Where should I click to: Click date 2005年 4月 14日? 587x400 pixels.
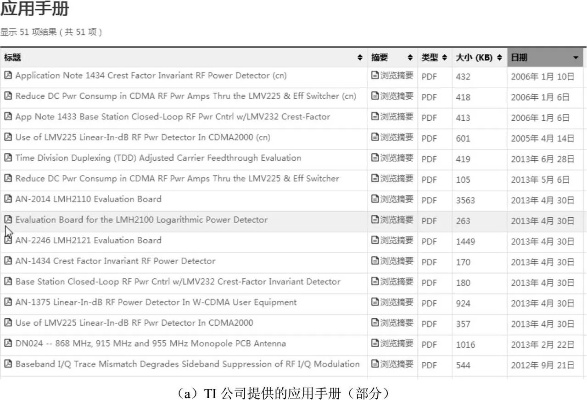(x=542, y=138)
